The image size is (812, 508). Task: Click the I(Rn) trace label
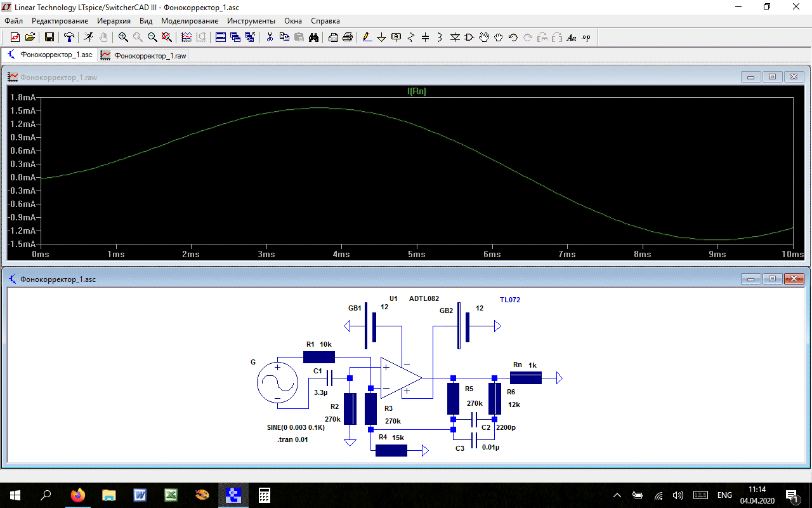(416, 91)
